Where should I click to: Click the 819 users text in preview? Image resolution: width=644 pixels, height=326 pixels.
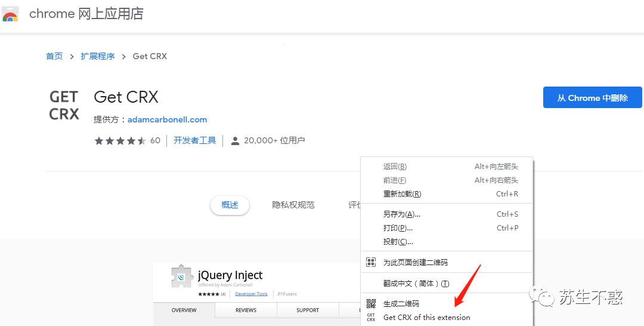[x=287, y=294]
